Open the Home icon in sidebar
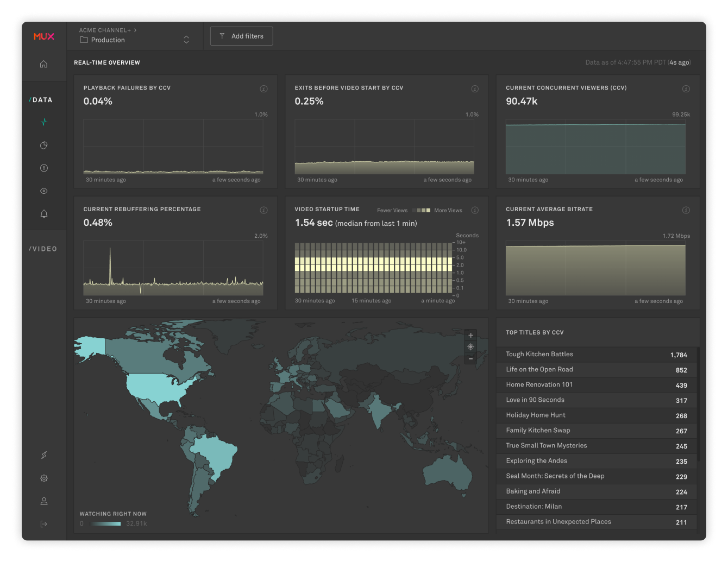Viewport: 728px width, 562px height. click(x=44, y=64)
